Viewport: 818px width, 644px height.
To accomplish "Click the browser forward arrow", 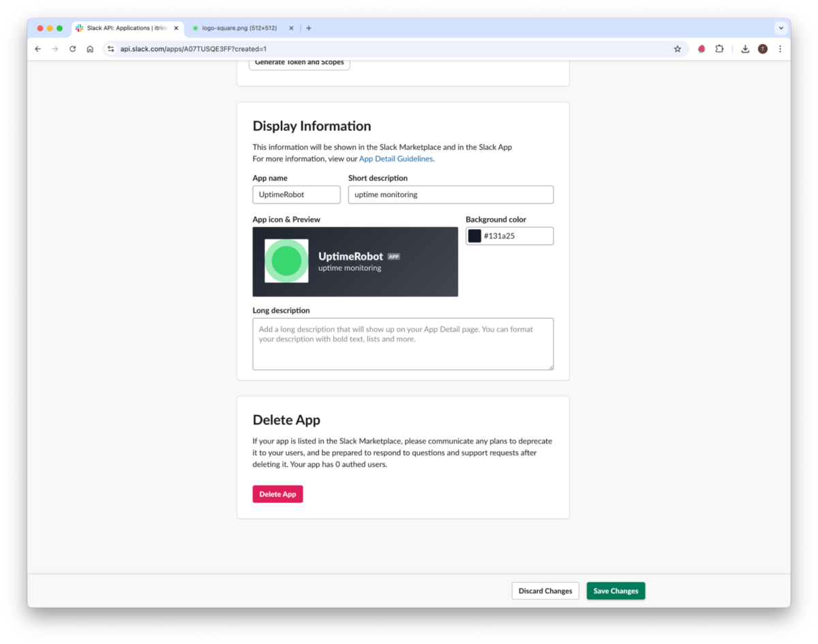I will [x=55, y=48].
